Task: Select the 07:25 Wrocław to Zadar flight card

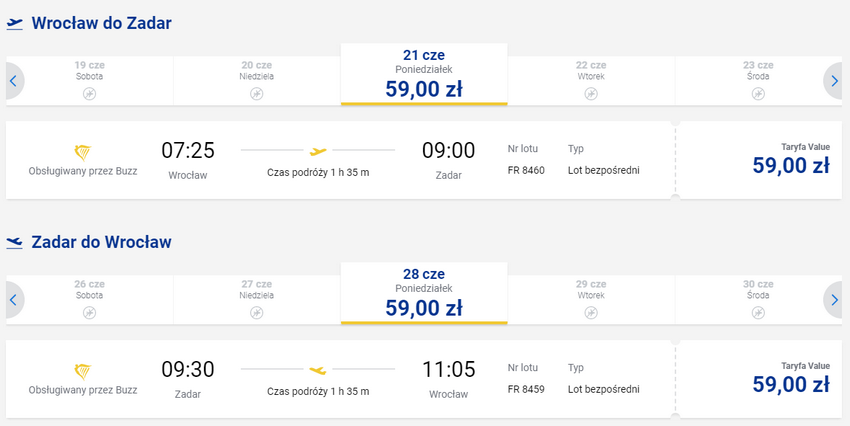Action: tap(340, 160)
